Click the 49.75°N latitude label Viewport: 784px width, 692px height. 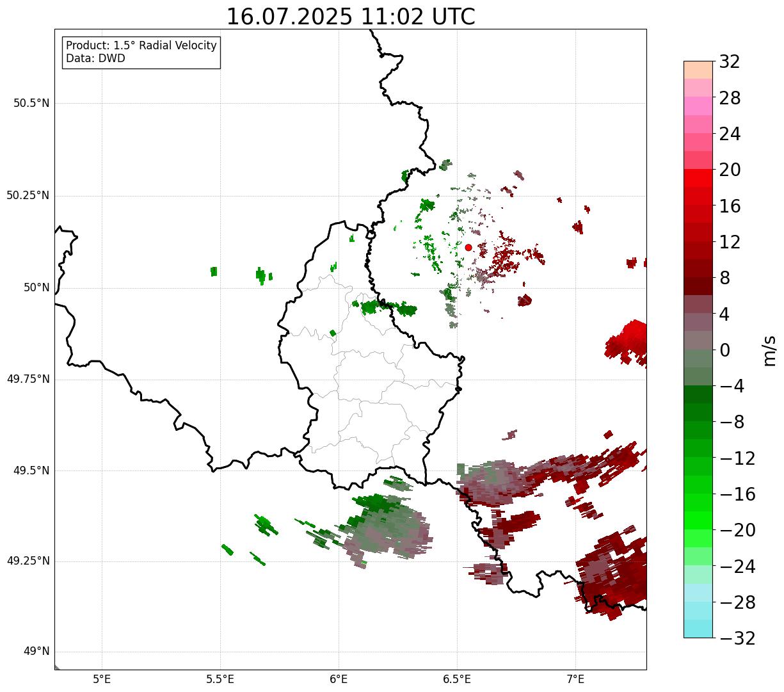(28, 379)
